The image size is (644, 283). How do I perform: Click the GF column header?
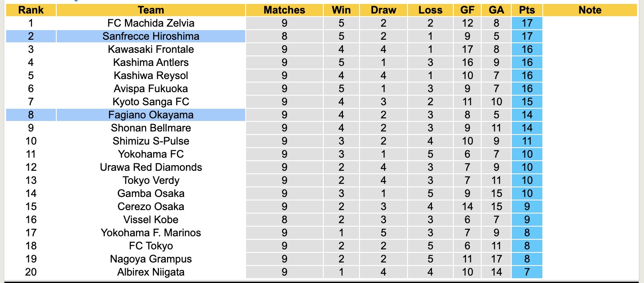pyautogui.click(x=467, y=10)
